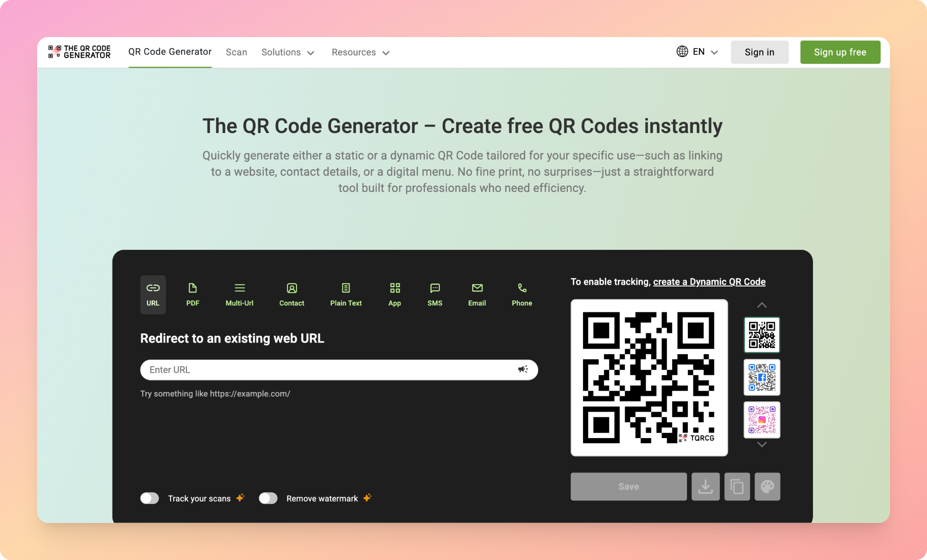This screenshot has height=560, width=927.
Task: Select the Phone QR type
Action: pos(522,295)
